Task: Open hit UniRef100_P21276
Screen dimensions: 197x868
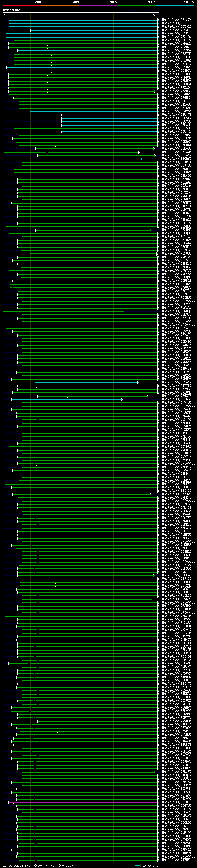Action: coord(177,20)
